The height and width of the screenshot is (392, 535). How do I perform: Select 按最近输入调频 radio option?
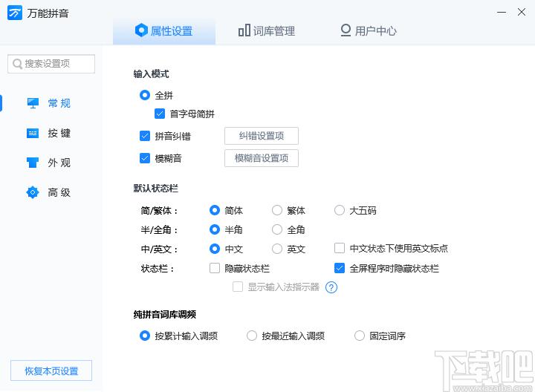tap(252, 336)
